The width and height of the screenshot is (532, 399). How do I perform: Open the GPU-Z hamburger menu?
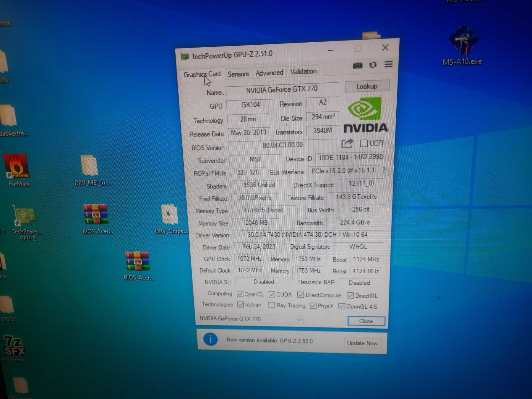[388, 64]
